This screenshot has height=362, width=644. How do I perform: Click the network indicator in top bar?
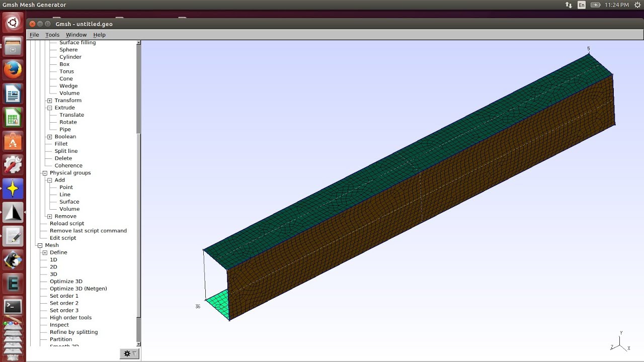pyautogui.click(x=569, y=5)
